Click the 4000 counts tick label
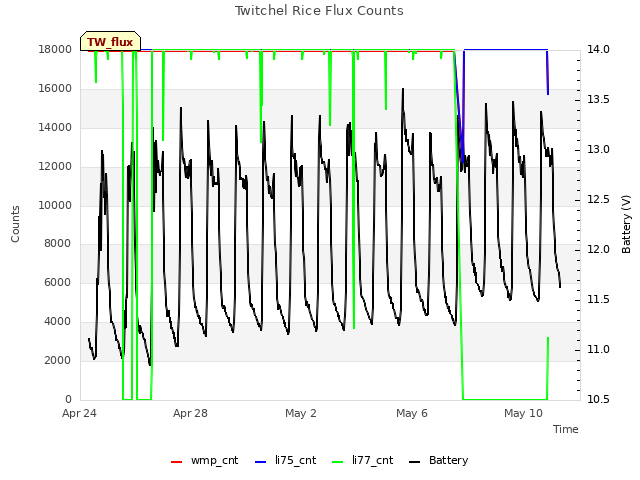 (57, 322)
